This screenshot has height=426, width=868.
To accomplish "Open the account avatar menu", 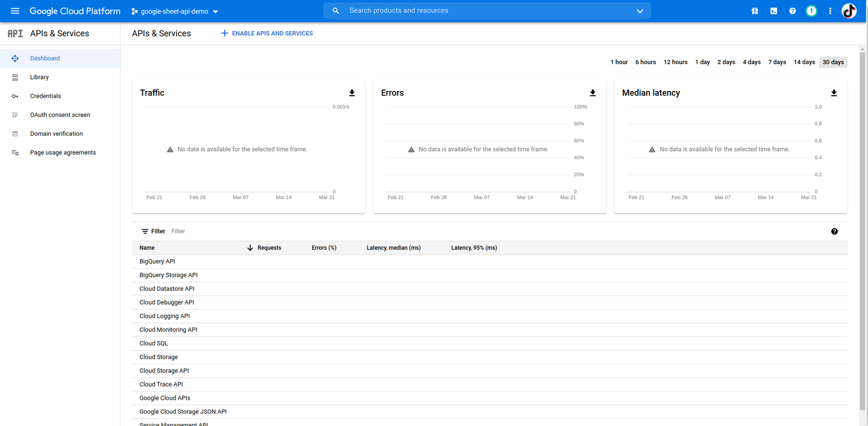I will pos(849,11).
